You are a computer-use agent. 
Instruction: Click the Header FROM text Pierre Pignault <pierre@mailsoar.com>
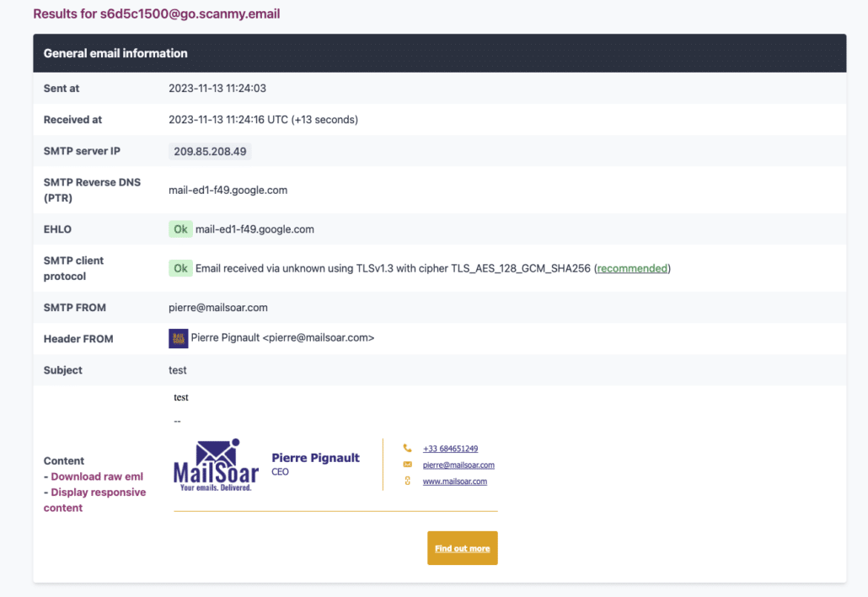[282, 338]
